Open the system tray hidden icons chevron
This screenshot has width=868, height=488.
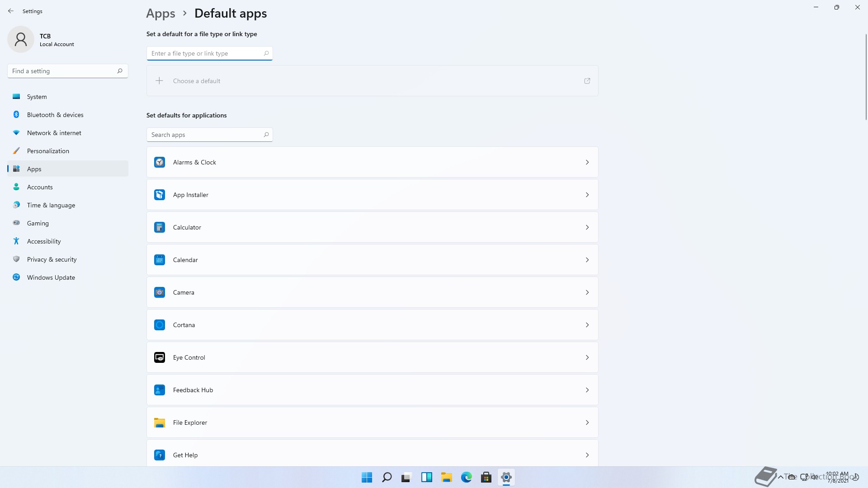pyautogui.click(x=780, y=477)
